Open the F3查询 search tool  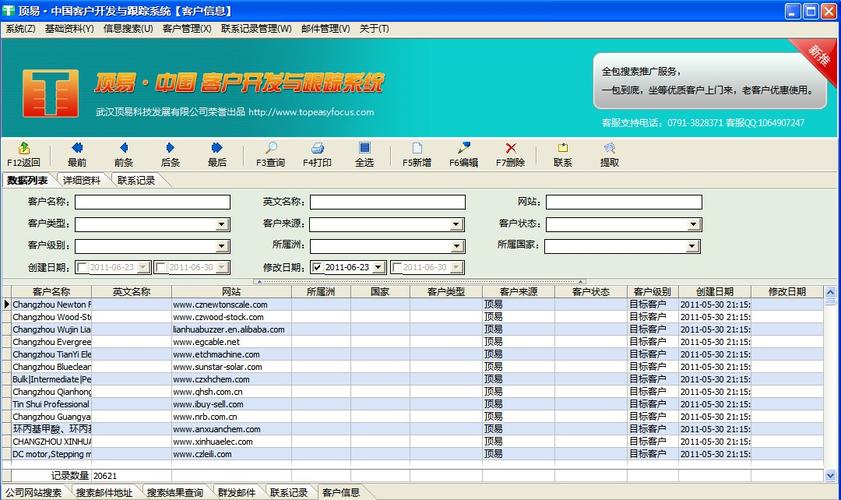tap(270, 155)
